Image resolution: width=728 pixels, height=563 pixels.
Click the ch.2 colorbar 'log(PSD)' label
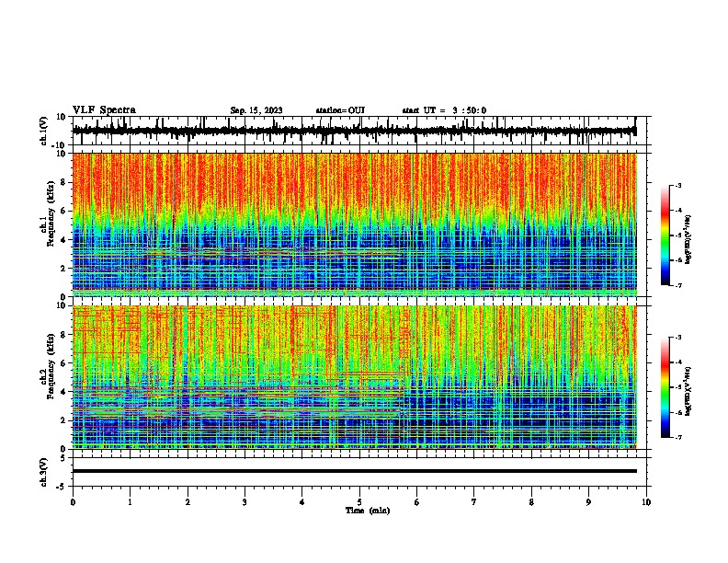[688, 391]
